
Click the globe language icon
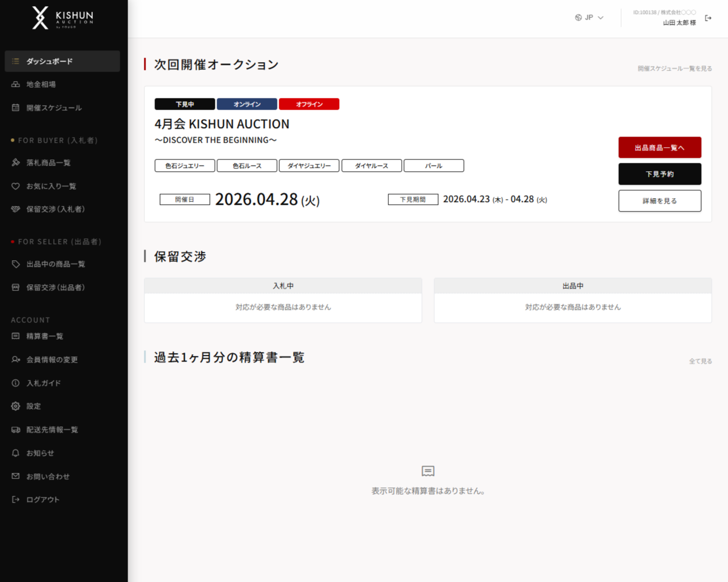click(x=578, y=18)
